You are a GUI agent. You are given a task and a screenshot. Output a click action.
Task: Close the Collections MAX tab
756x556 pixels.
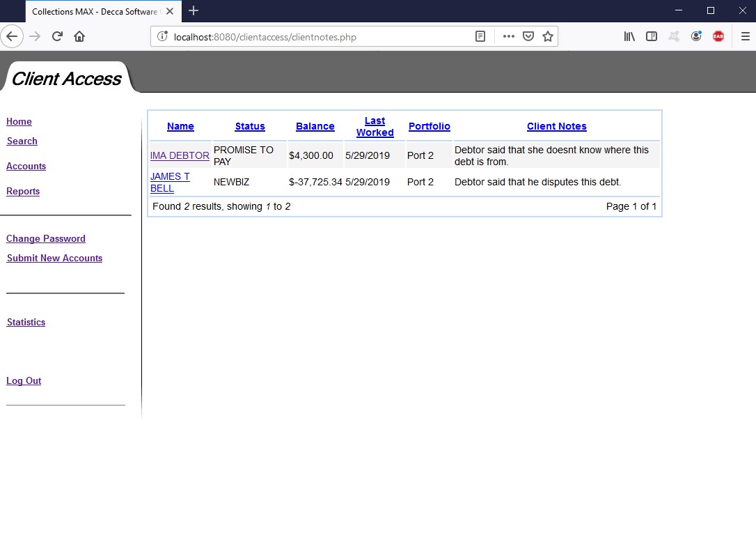(x=170, y=11)
